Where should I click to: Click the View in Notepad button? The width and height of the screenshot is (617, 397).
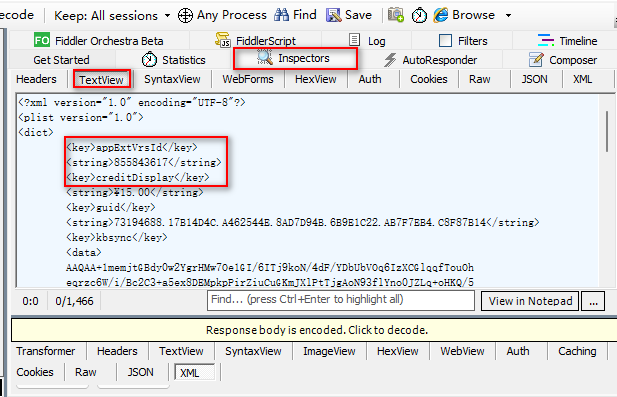pos(530,301)
